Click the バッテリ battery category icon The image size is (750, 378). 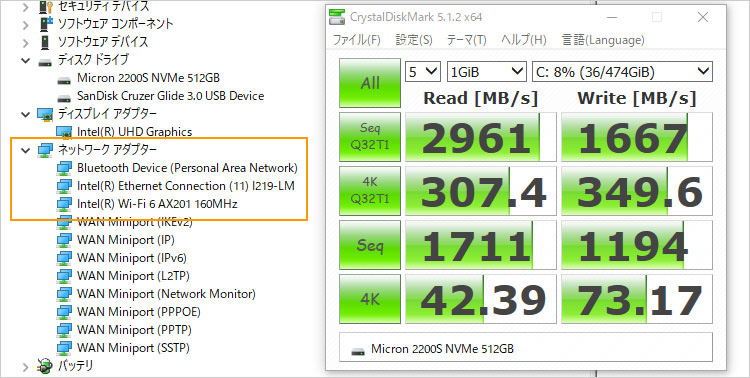45,366
